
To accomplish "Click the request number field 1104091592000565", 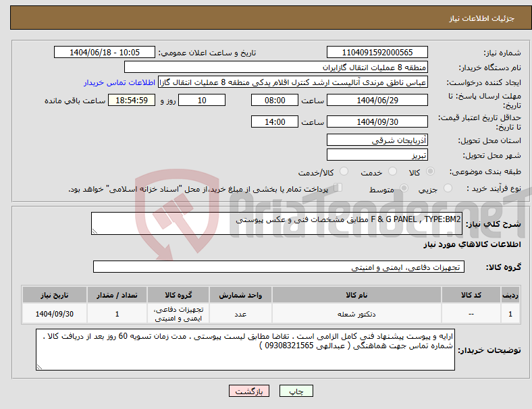I will point(377,52).
